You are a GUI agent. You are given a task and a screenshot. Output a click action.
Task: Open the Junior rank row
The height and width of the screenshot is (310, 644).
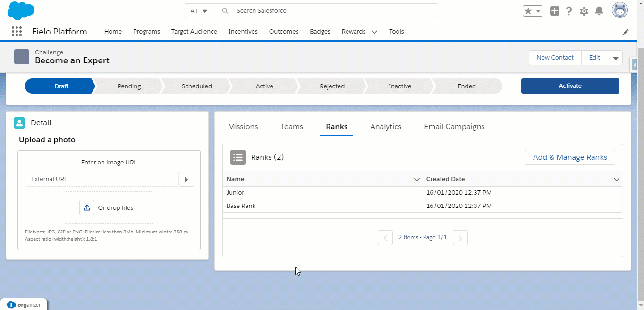pos(423,193)
